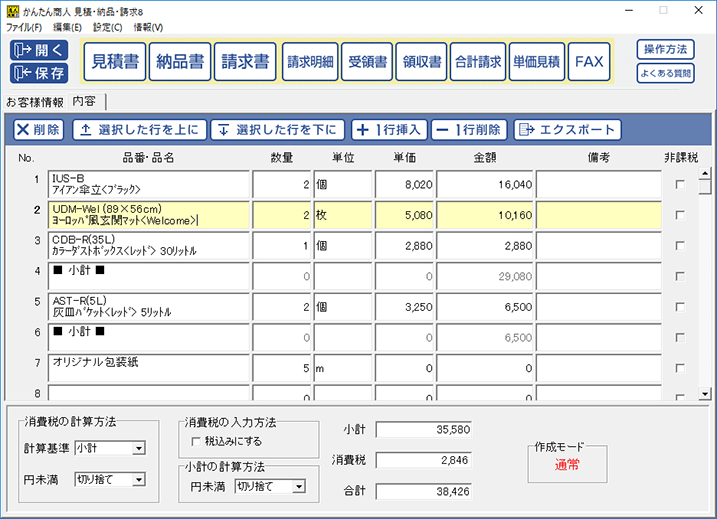Image resolution: width=717 pixels, height=519 pixels.
Task: Click the 保存 (Save) icon button
Action: (x=39, y=72)
